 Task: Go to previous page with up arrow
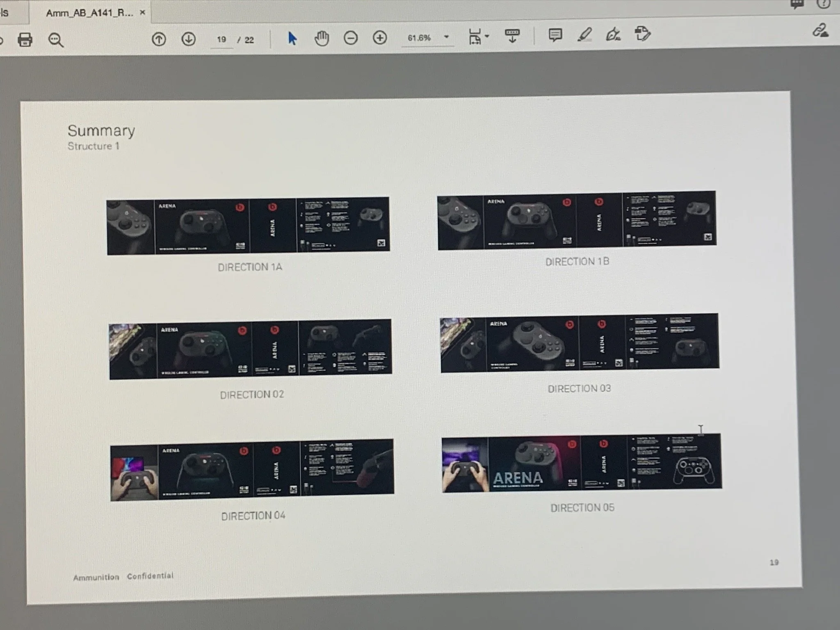click(159, 39)
